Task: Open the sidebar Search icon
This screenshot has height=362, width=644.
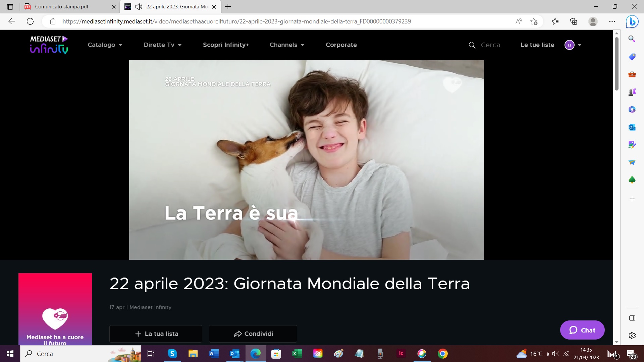Action: click(632, 39)
